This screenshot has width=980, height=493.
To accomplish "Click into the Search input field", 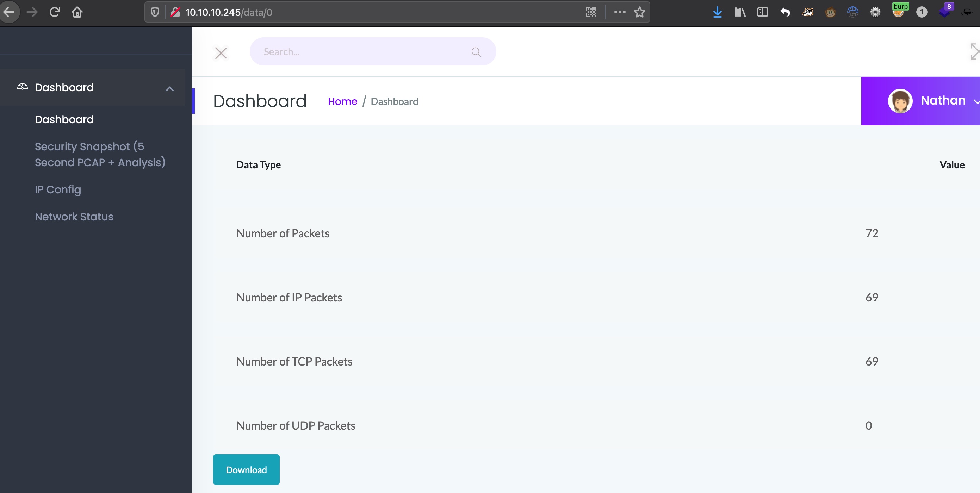I will point(361,52).
